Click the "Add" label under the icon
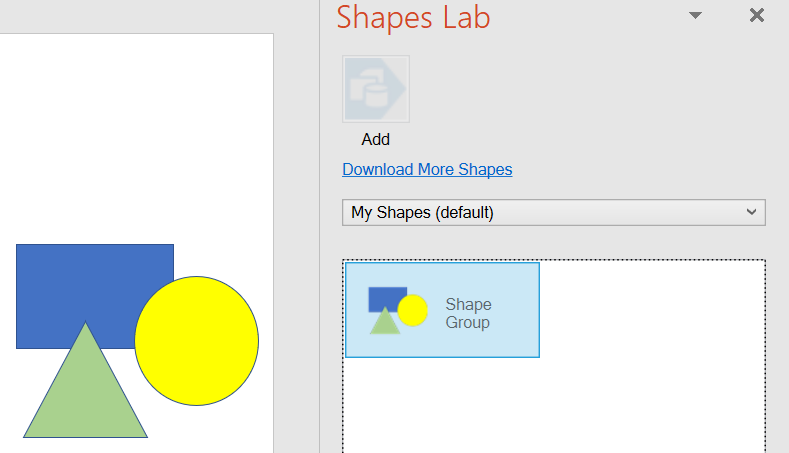Screen dimensions: 789x453 [x=376, y=140]
